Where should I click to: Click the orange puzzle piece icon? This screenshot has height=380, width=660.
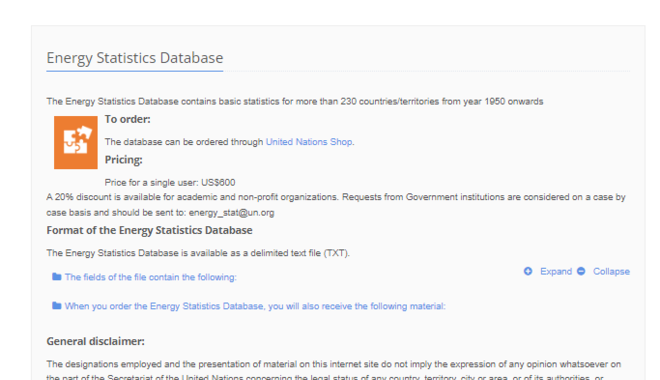(x=76, y=142)
